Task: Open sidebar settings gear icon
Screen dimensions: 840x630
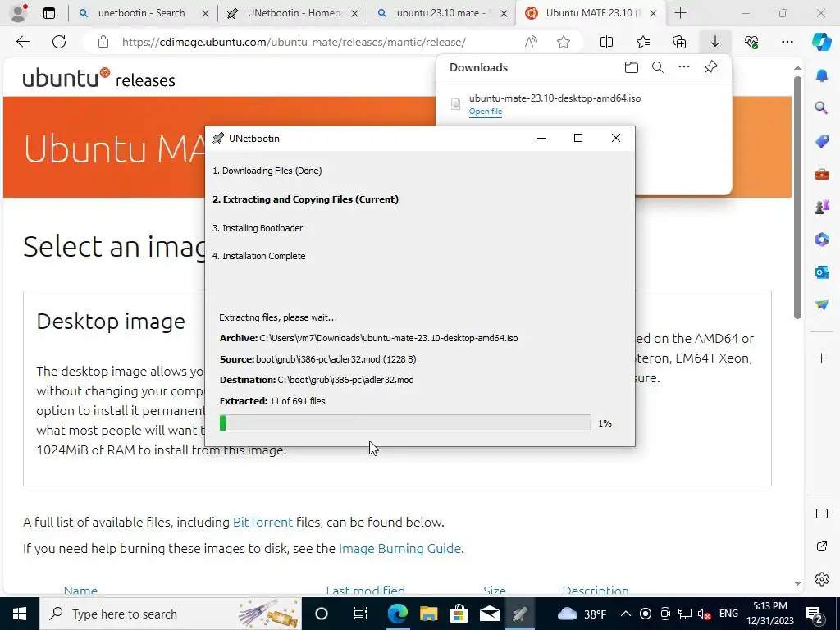Action: tap(822, 579)
